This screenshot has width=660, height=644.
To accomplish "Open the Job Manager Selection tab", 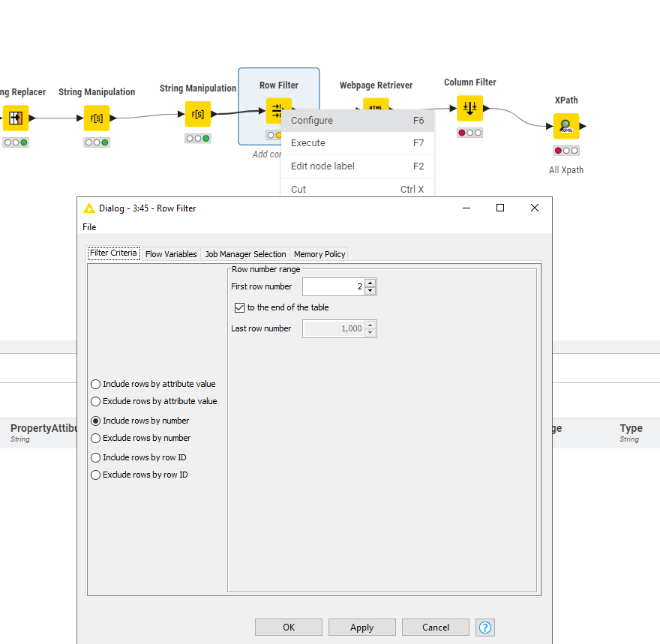I will coord(245,253).
